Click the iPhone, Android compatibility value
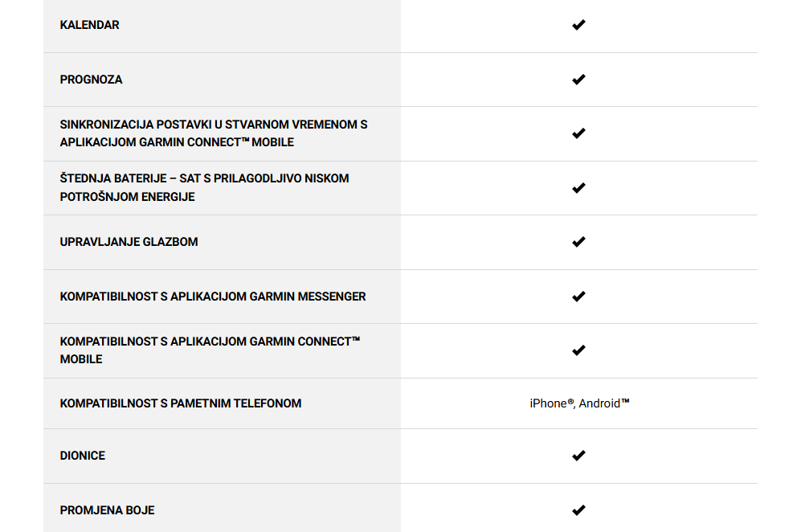The image size is (797, 532). pos(579,403)
